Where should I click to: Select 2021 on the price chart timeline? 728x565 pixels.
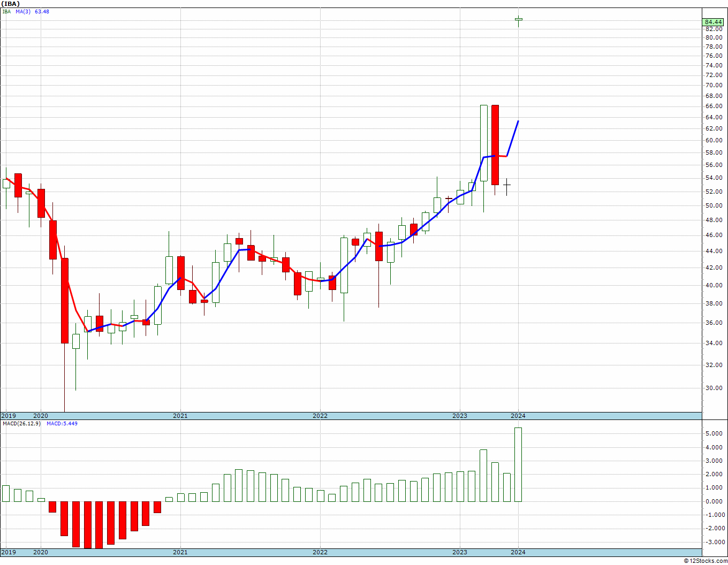[180, 416]
